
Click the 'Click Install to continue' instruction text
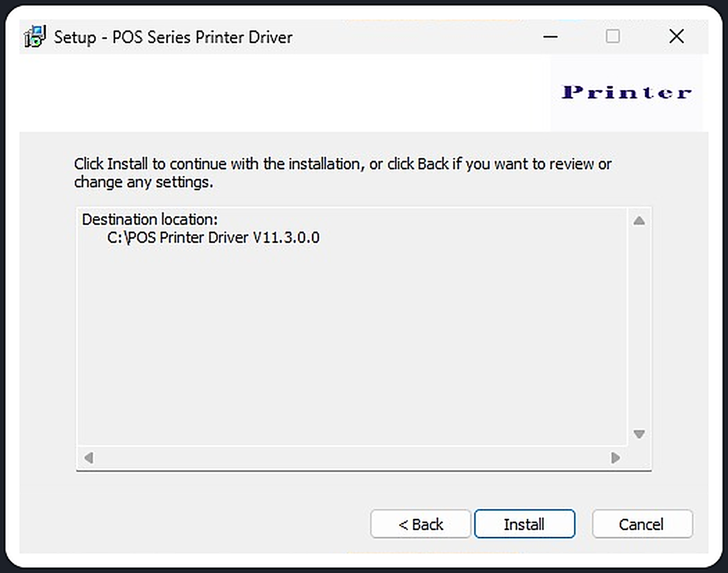[x=343, y=173]
